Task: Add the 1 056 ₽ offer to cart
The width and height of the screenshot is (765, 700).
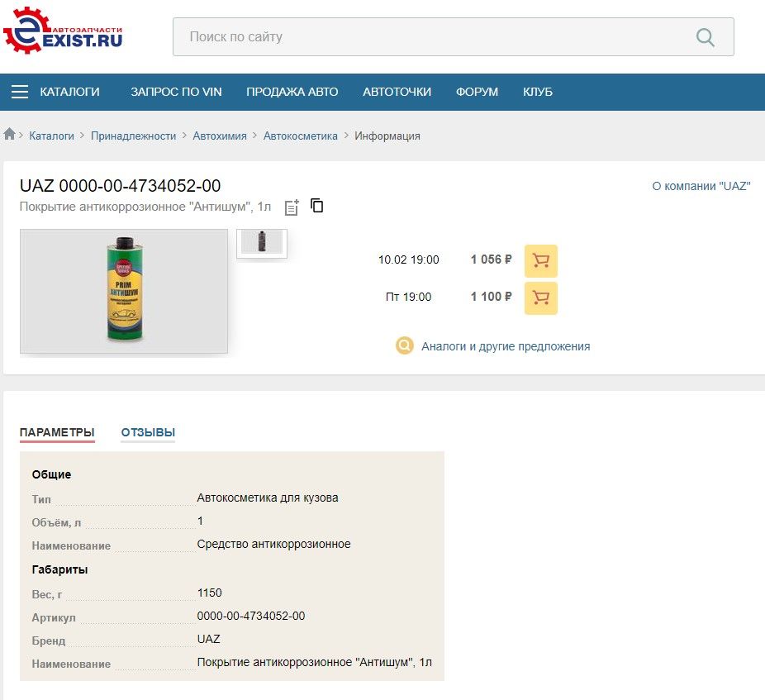Action: point(541,260)
